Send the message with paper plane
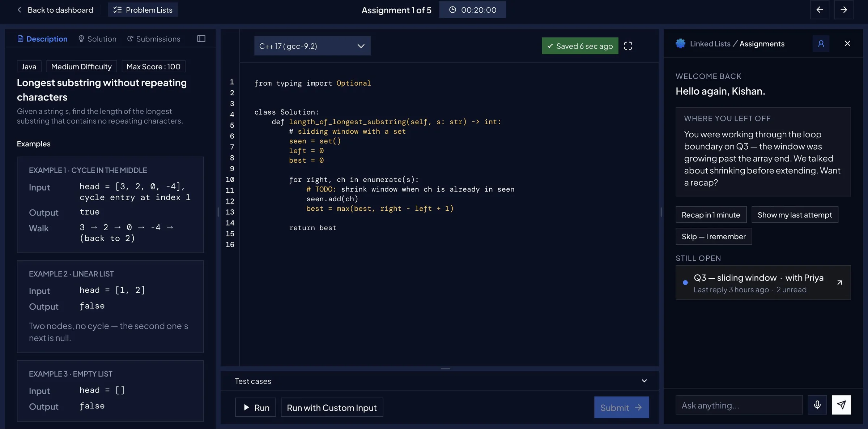The width and height of the screenshot is (868, 429). 841,405
